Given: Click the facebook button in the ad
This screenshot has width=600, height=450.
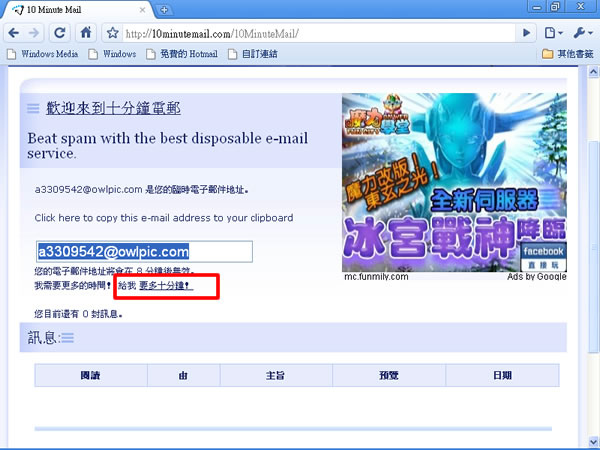Looking at the screenshot, I should tap(543, 251).
